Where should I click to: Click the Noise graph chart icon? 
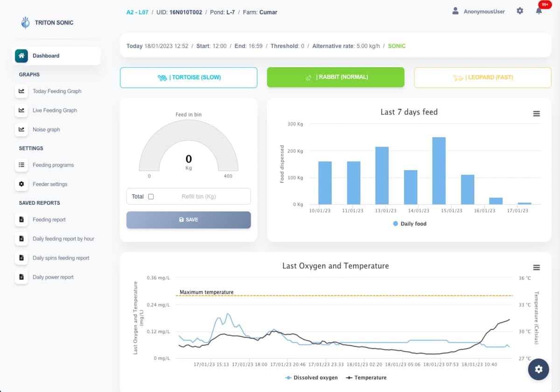(21, 129)
